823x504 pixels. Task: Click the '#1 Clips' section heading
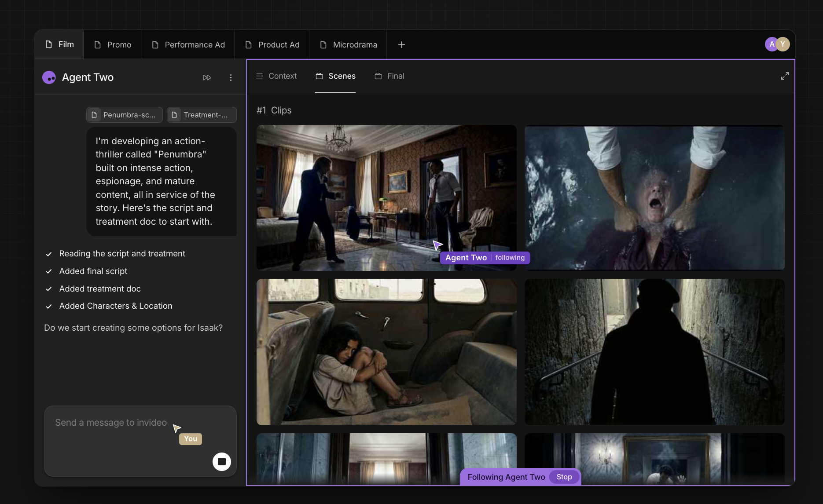pos(274,110)
